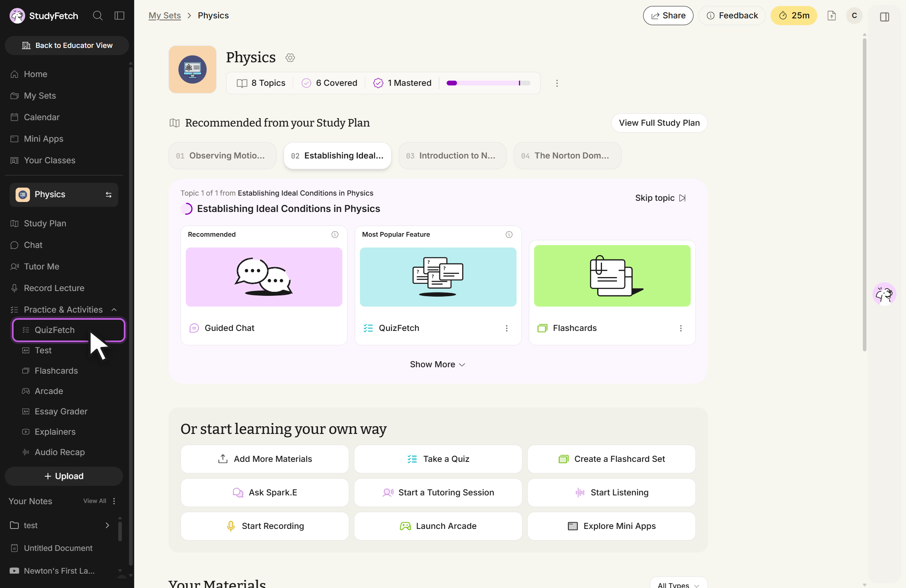Open Your Notes three-dot menu
Viewport: 906px width, 588px height.
(114, 501)
